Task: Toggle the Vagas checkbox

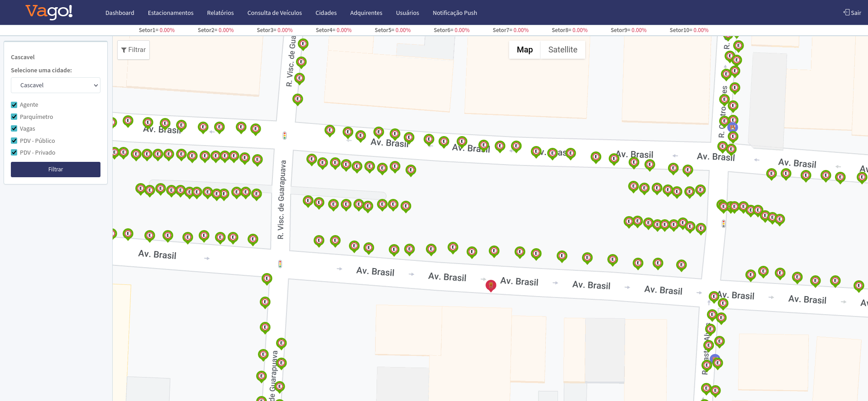Action: tap(14, 129)
